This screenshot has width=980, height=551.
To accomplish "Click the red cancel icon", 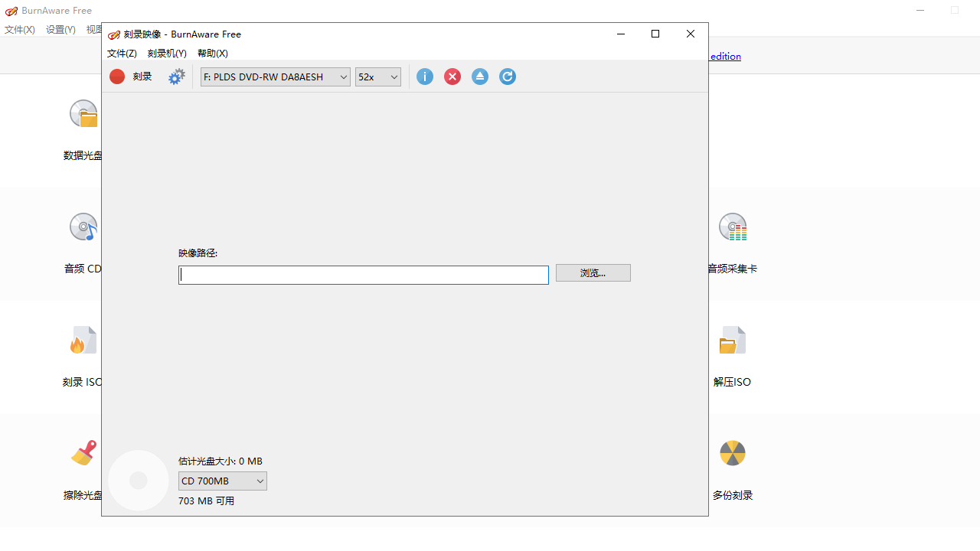I will tap(452, 77).
